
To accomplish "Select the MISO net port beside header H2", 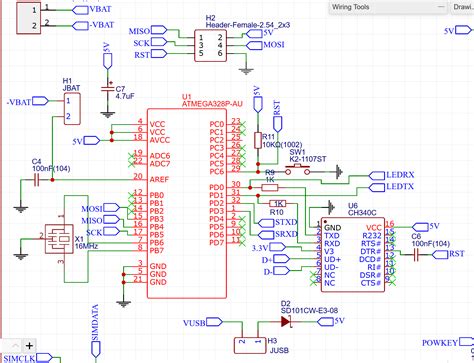I will pyautogui.click(x=159, y=30).
